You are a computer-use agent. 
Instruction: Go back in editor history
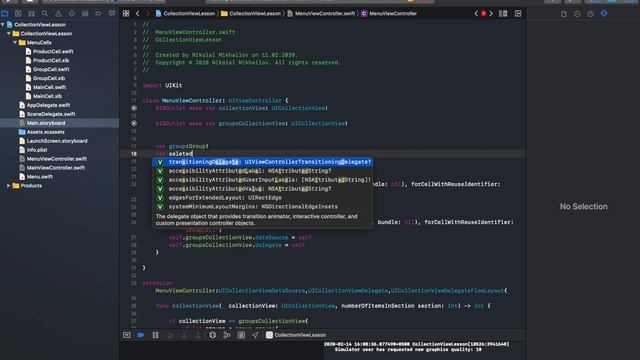pyautogui.click(x=138, y=13)
